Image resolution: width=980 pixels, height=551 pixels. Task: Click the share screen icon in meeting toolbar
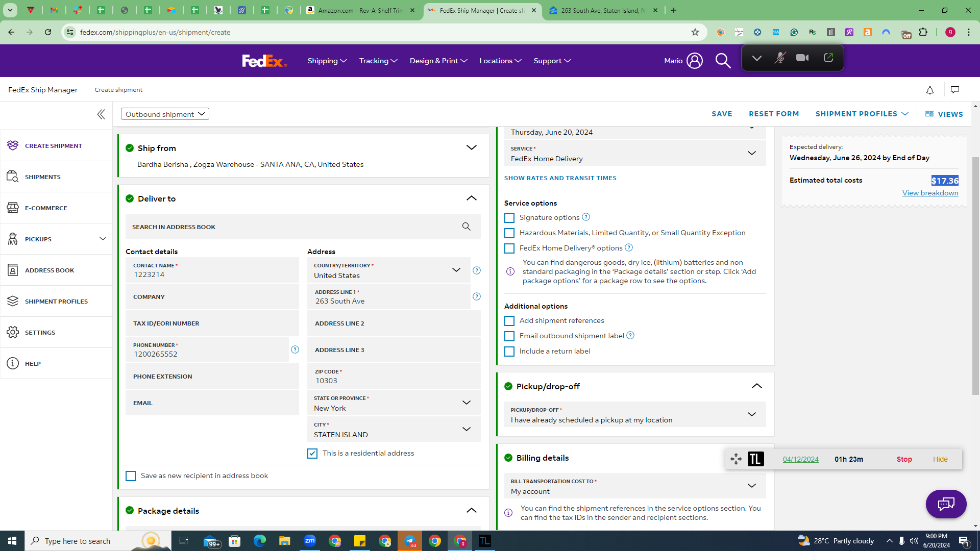pos(828,58)
